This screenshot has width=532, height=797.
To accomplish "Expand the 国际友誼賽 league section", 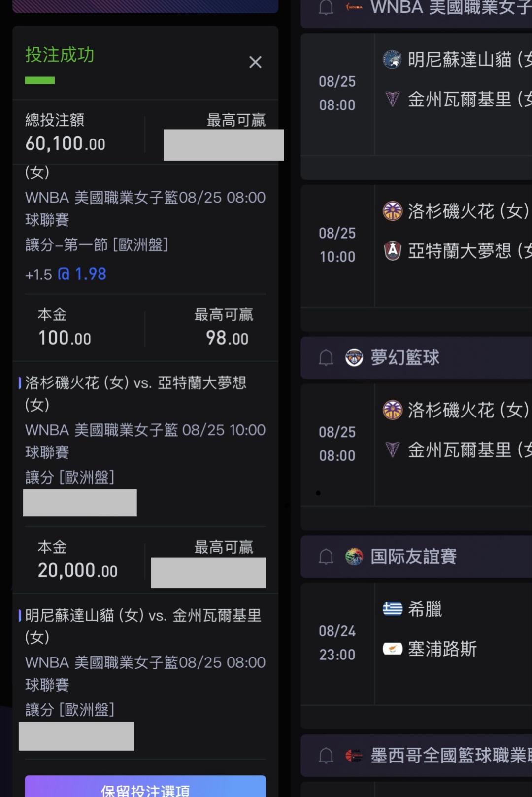I will (x=416, y=557).
